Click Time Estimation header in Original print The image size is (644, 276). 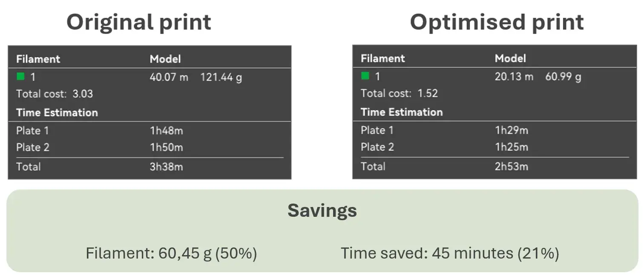[x=57, y=112]
